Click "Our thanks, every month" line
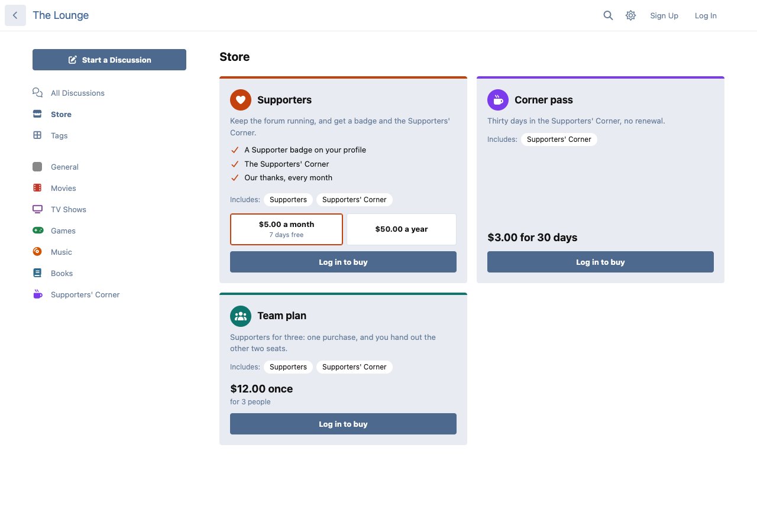Viewport: 757px width, 532px height. coord(288,178)
